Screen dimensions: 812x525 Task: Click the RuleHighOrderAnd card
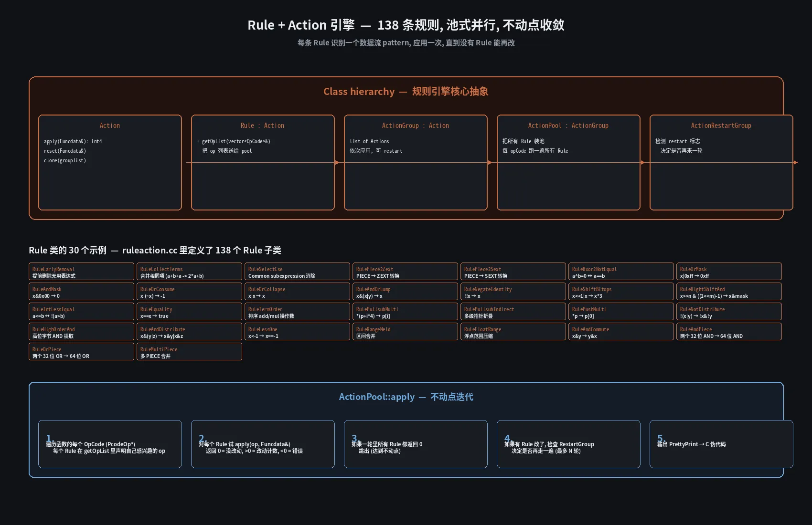tap(81, 332)
